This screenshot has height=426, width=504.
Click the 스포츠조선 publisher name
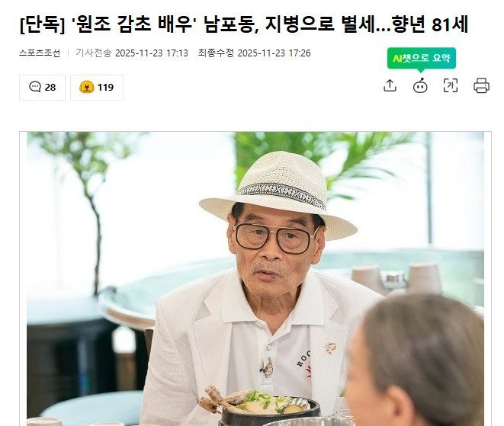coord(40,53)
